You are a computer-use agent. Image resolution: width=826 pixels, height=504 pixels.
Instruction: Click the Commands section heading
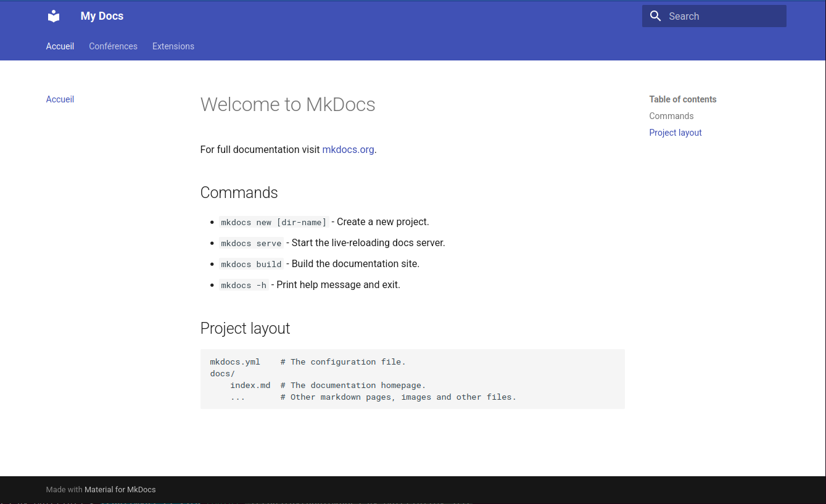tap(239, 192)
